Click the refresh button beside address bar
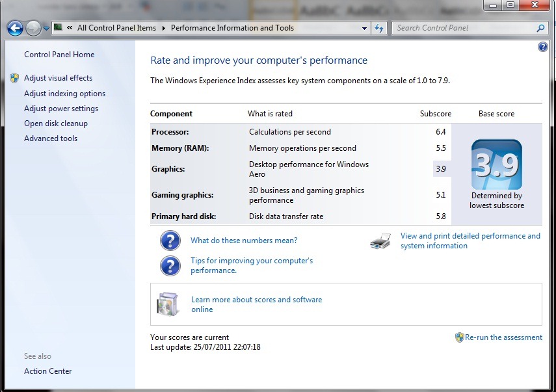556x392 pixels. 380,28
